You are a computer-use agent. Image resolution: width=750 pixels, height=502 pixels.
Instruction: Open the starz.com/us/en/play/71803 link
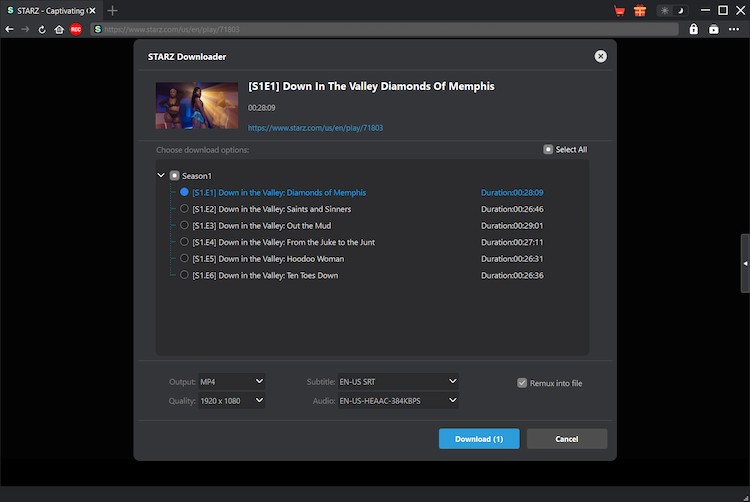315,128
